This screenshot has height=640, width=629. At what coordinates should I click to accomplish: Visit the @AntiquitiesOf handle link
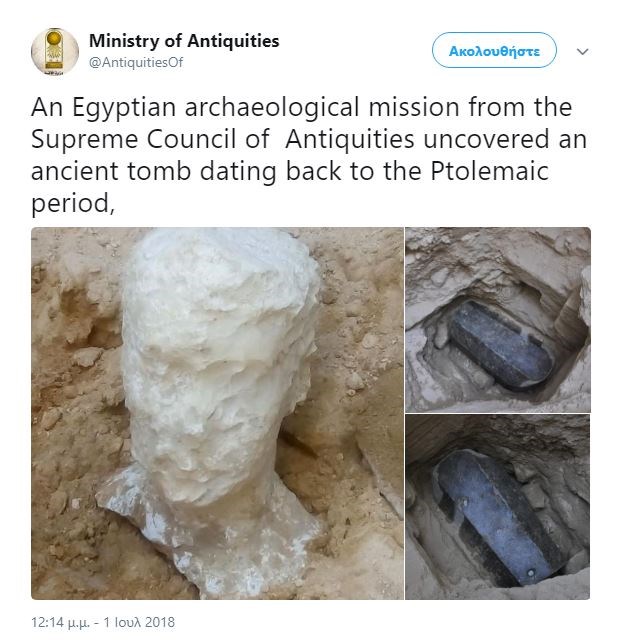tap(136, 62)
